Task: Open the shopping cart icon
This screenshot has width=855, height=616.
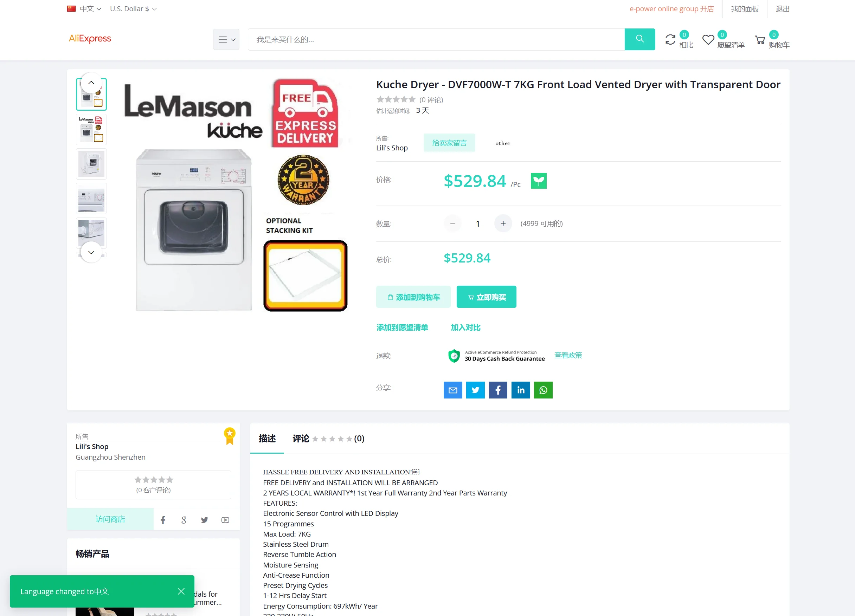Action: [760, 40]
